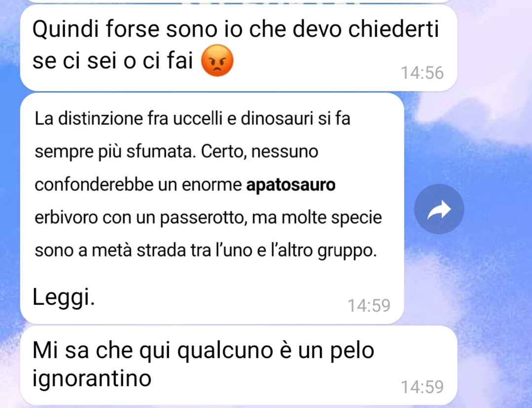Click the phrase 'confonderebbe un enorme'
This screenshot has width=532, height=408.
(x=138, y=185)
